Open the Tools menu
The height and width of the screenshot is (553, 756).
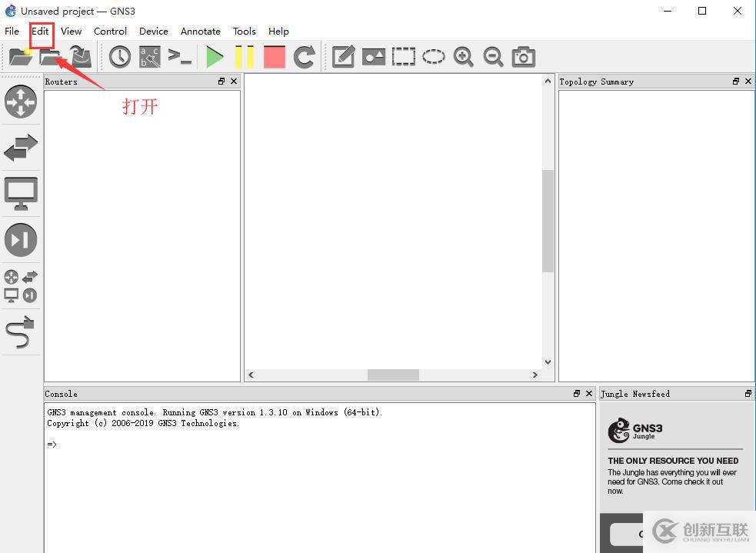245,32
